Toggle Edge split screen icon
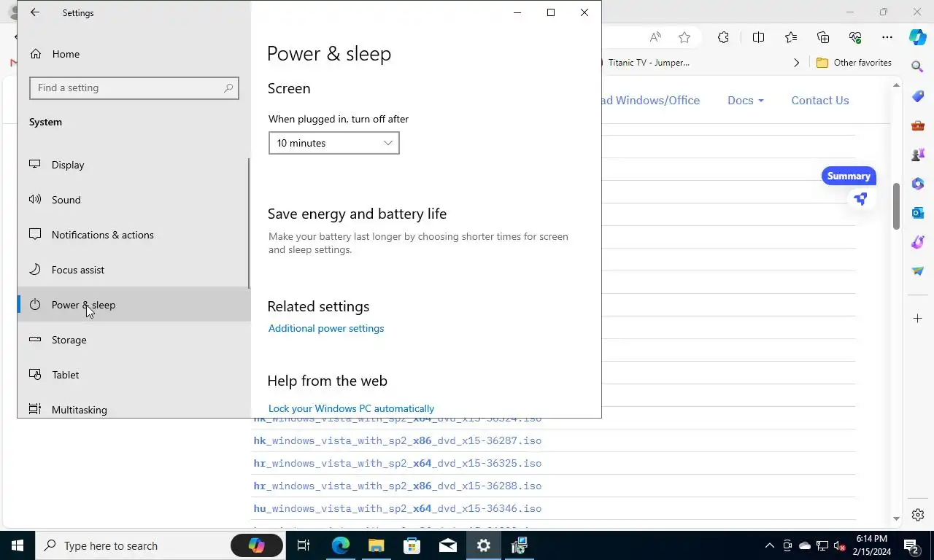 (x=758, y=37)
